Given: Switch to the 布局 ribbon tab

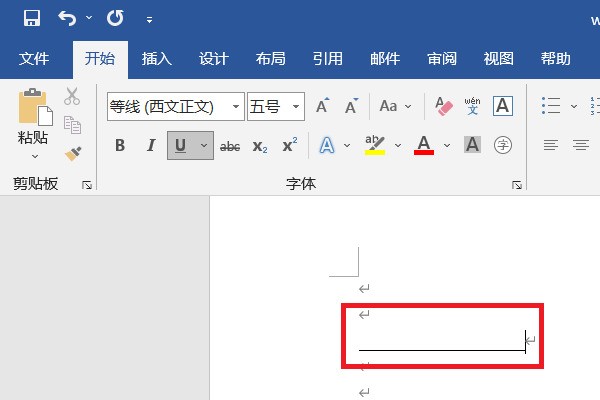Looking at the screenshot, I should click(271, 59).
